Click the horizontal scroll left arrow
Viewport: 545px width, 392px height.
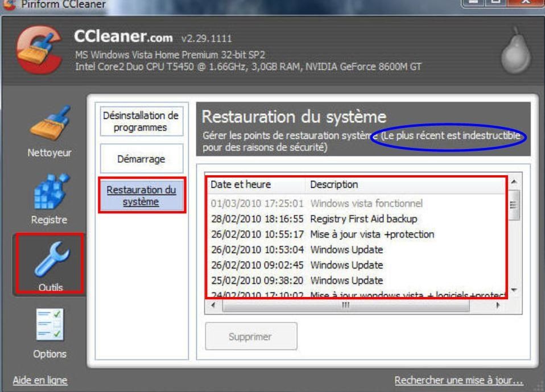pos(213,305)
